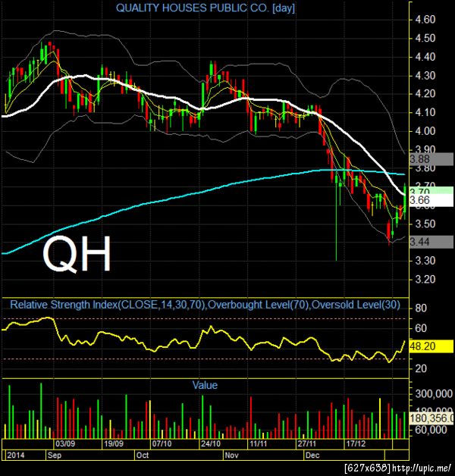
Task: Select the Sep month label
Action: pos(55,455)
